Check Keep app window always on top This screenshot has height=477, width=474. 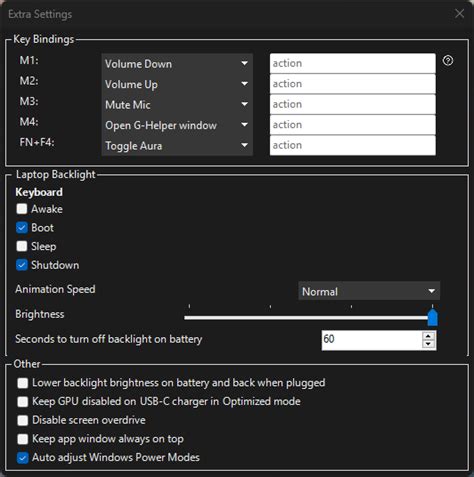pyautogui.click(x=23, y=439)
